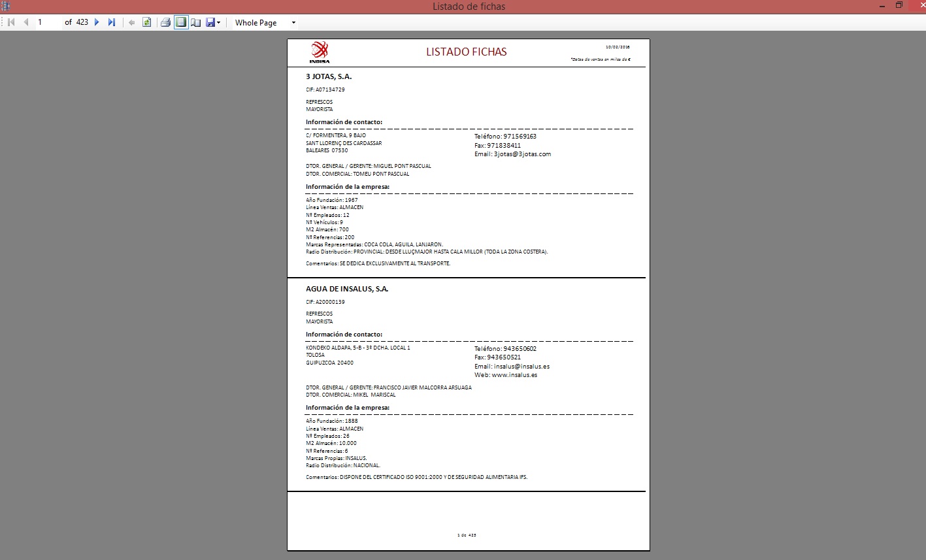Click the heading AGUA DE INSALUS, S.A.
926x560 pixels.
(347, 289)
